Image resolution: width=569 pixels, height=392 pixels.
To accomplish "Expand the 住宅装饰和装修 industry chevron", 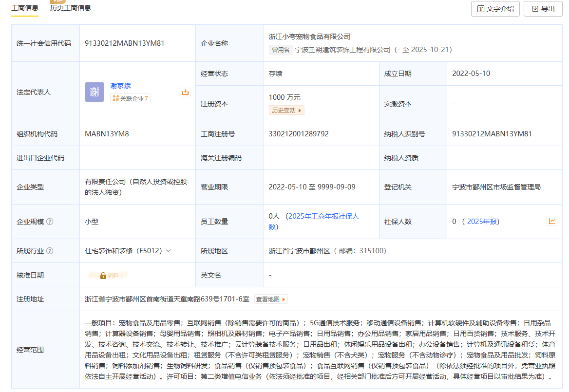I will click(x=169, y=251).
